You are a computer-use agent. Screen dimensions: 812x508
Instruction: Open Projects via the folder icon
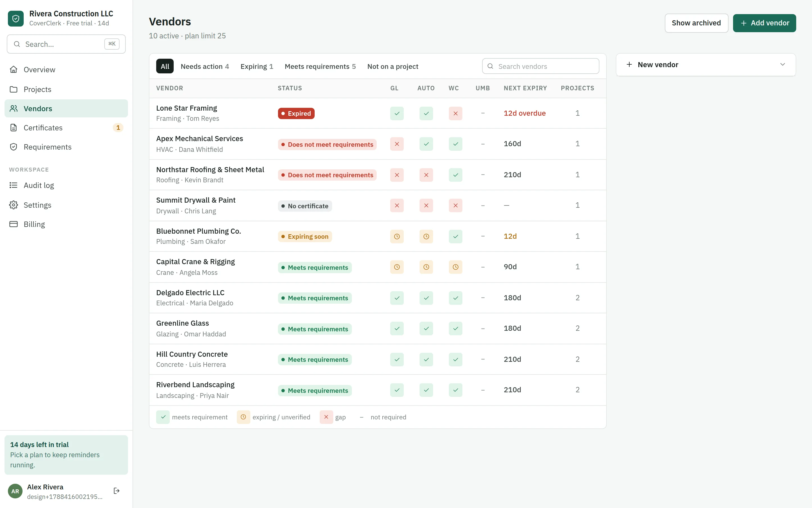pyautogui.click(x=14, y=89)
